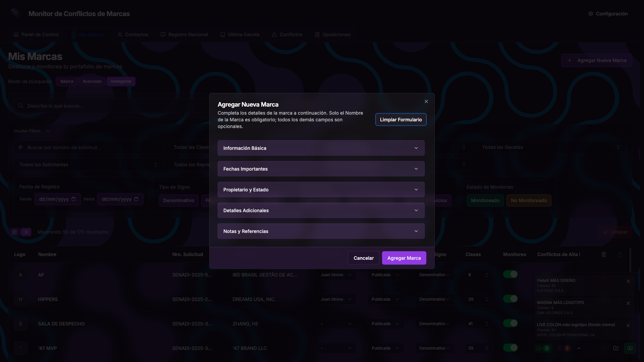The image size is (644, 362).
Task: Switch to the list view icon
Action: 26,232
